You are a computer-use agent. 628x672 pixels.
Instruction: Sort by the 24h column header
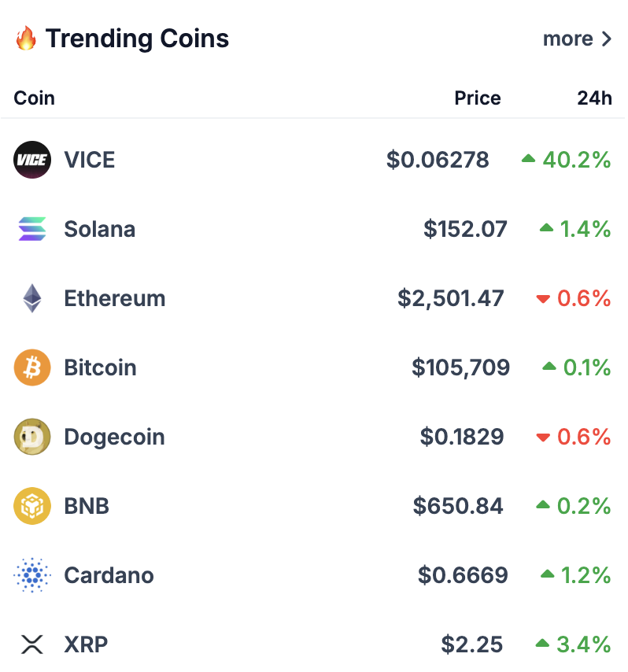[594, 98]
